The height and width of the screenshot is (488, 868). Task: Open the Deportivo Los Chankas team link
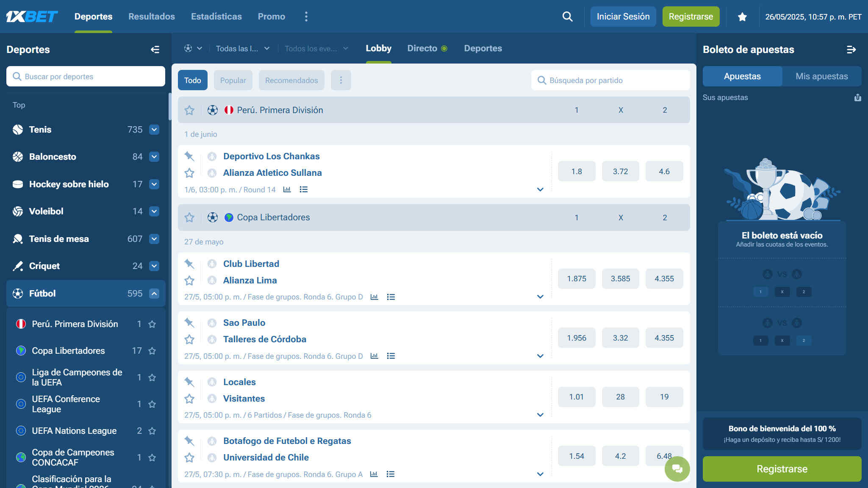click(272, 156)
